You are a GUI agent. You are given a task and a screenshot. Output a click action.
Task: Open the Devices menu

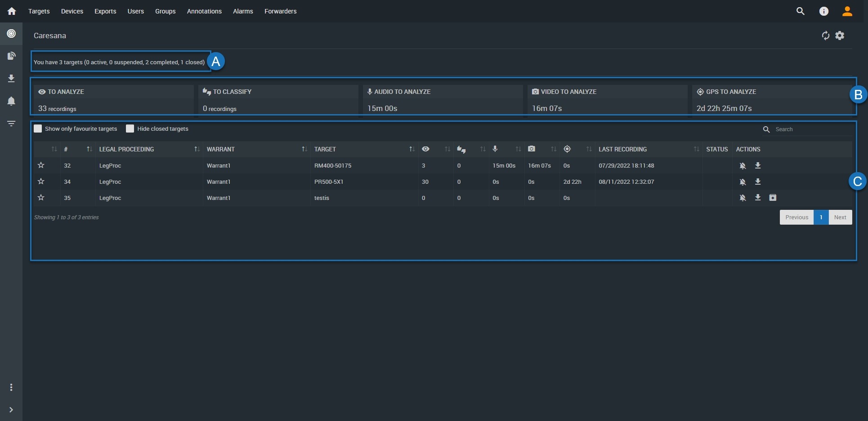(72, 11)
